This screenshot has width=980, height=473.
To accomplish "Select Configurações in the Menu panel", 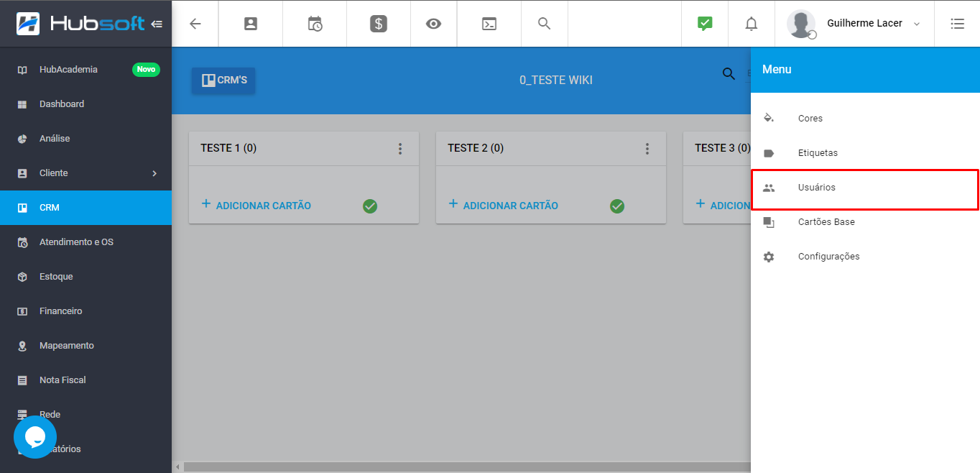I will pyautogui.click(x=865, y=257).
